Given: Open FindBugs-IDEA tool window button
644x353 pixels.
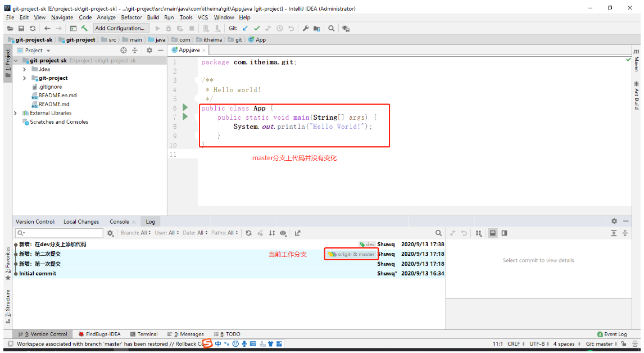Looking at the screenshot, I should (99, 334).
